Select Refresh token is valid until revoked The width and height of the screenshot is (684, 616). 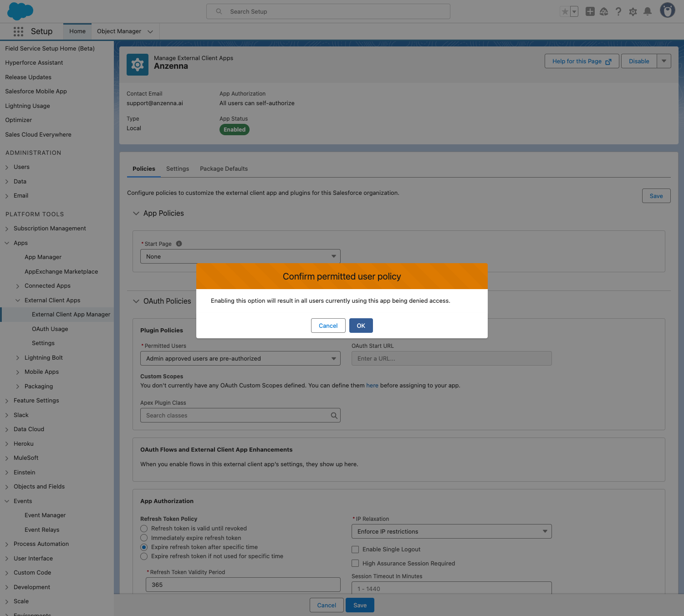(144, 529)
